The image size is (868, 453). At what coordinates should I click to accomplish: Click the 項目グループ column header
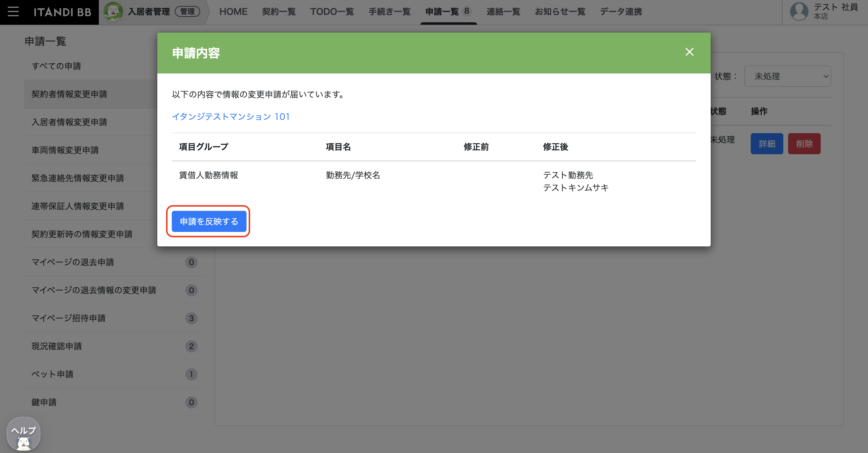(203, 147)
